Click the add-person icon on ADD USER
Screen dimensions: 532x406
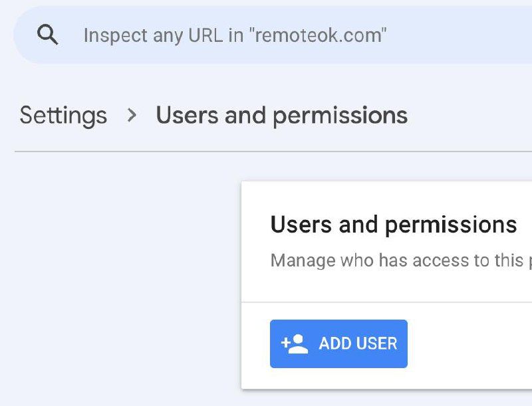(295, 344)
